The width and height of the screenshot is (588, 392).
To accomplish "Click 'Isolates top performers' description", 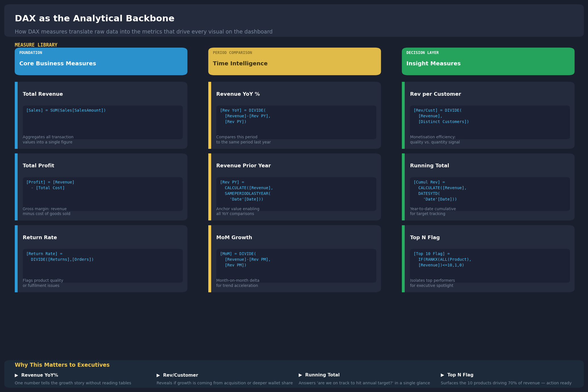I will pos(432,280).
